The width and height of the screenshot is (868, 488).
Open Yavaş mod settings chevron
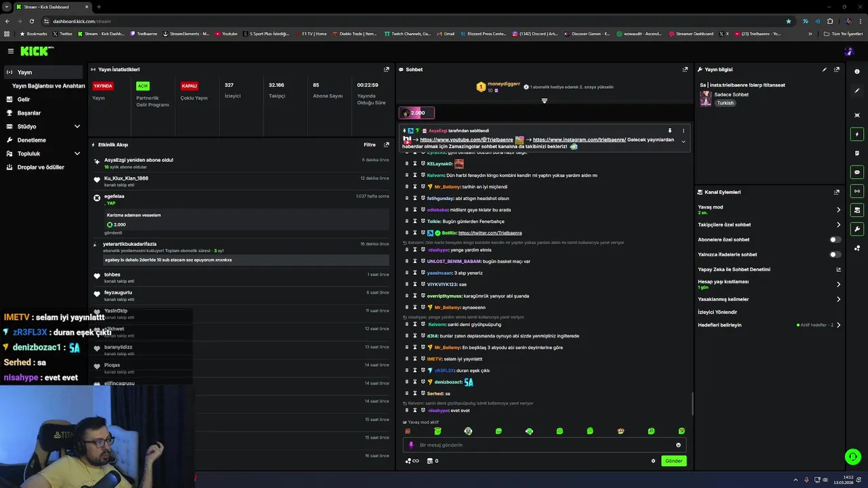coord(838,209)
